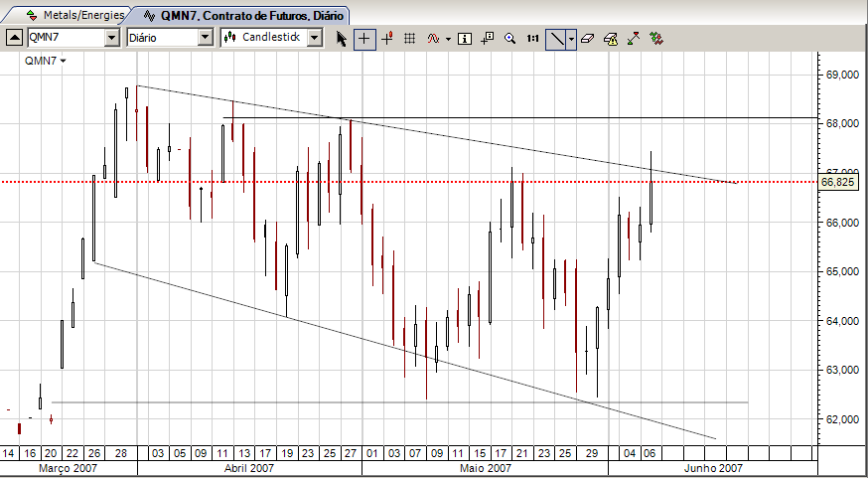Click the Junho 2007 month label
This screenshot has width=868, height=478.
713,468
